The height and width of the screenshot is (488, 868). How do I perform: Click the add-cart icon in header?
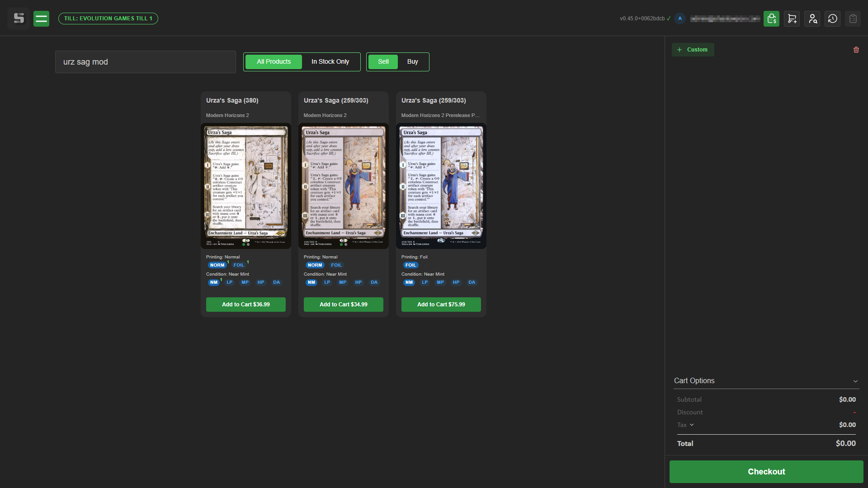(x=792, y=19)
